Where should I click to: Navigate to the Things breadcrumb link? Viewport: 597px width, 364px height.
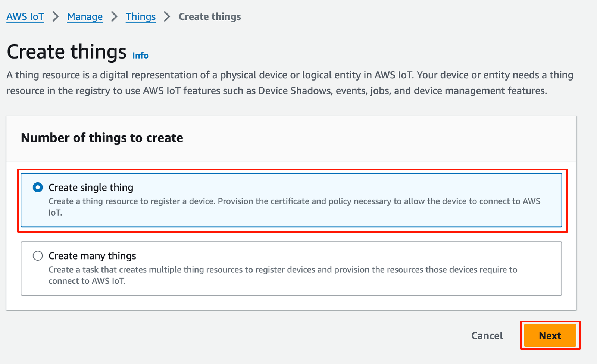[x=141, y=17]
